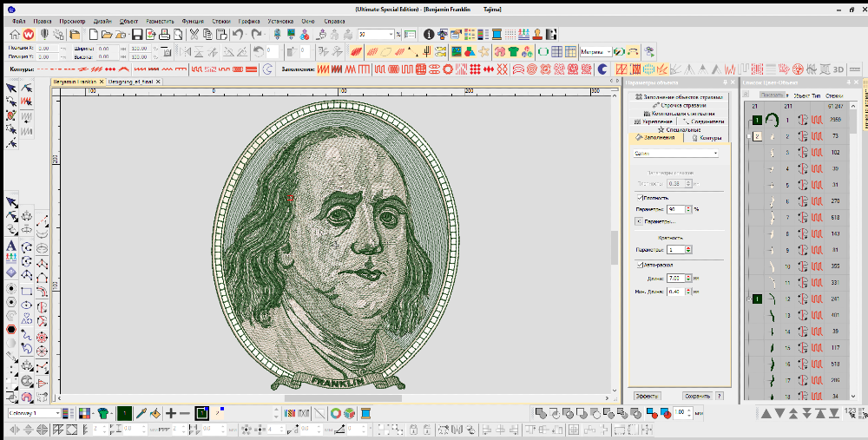Click the Undo arrow icon
This screenshot has width=868, height=440.
point(238,35)
